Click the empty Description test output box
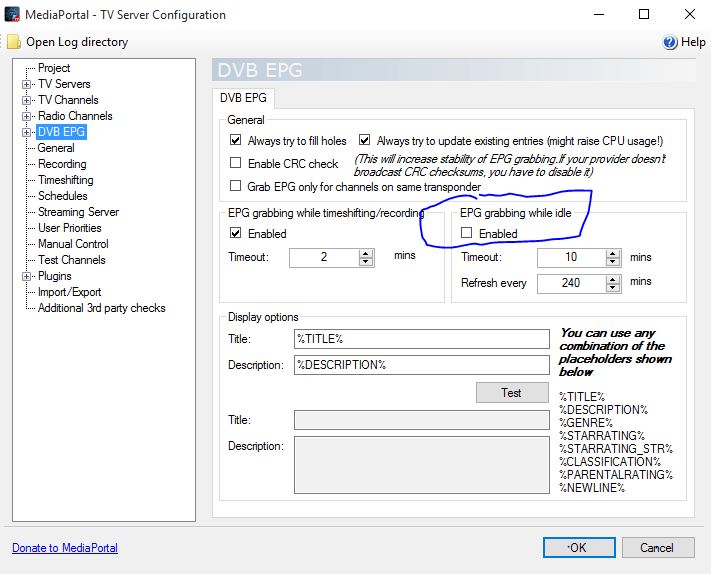Viewport: 711px width, 574px height. click(x=422, y=465)
